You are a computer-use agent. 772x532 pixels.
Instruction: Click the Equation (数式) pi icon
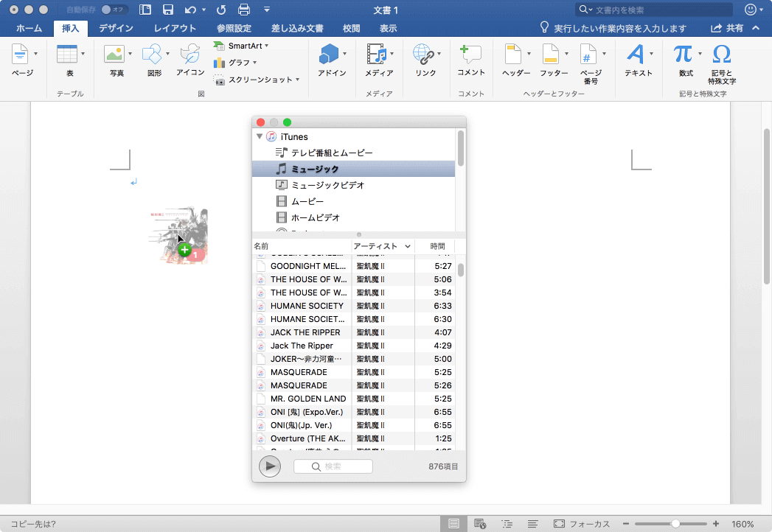683,54
